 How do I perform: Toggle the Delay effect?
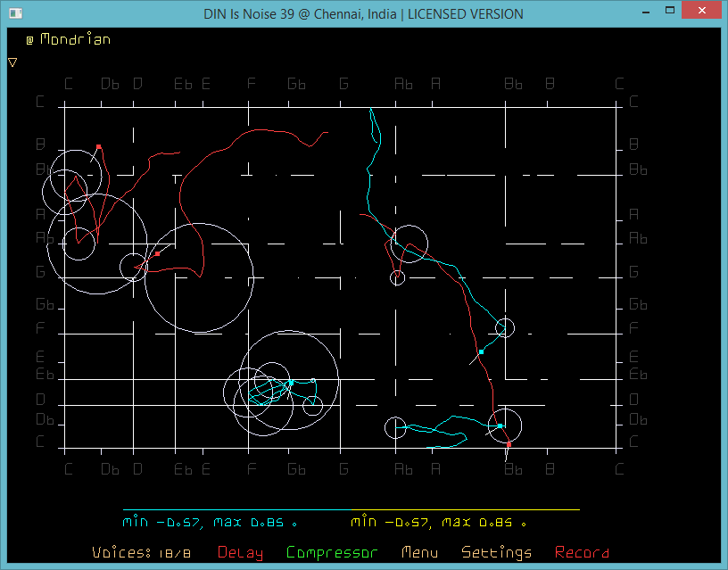coord(240,553)
